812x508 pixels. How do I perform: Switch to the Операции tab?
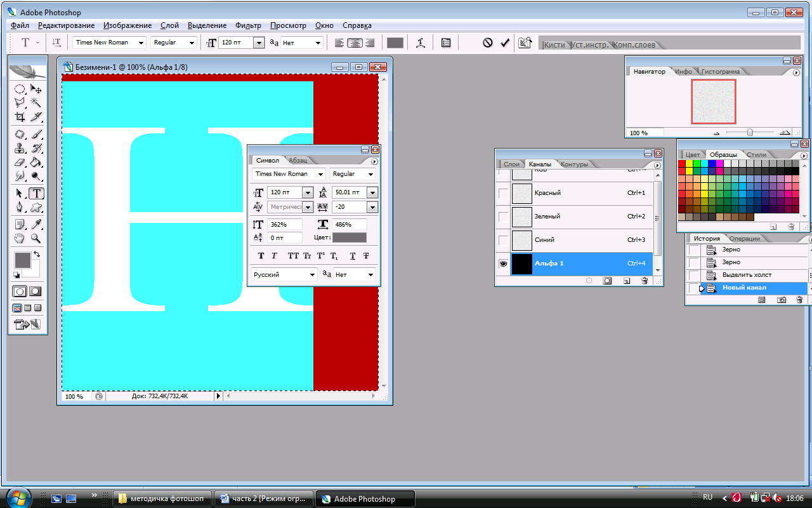click(x=744, y=239)
